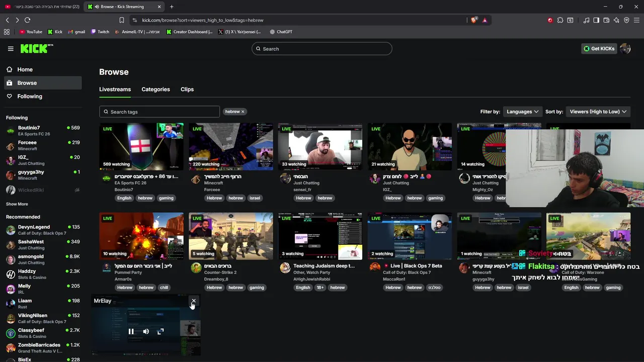Reload the current page

tap(27, 20)
